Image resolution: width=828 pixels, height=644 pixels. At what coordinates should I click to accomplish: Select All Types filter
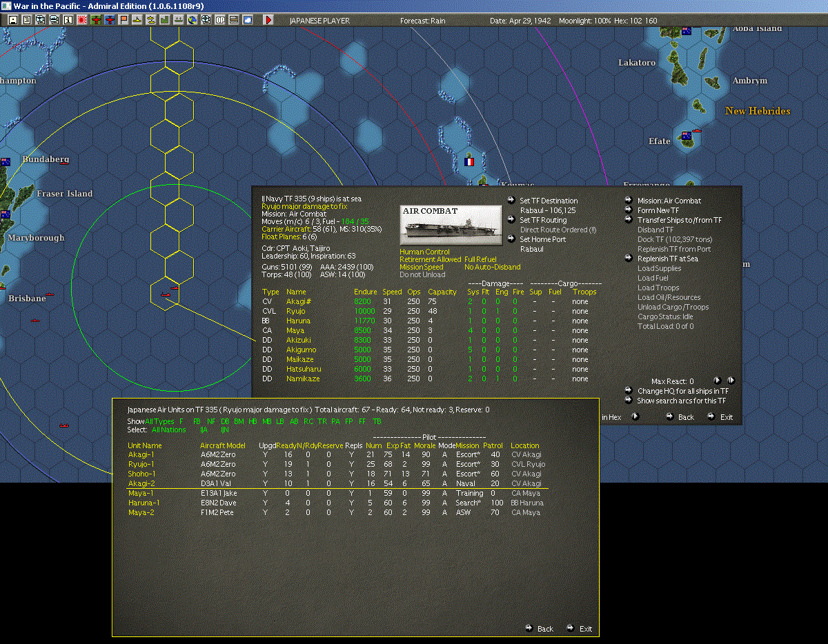tap(159, 421)
